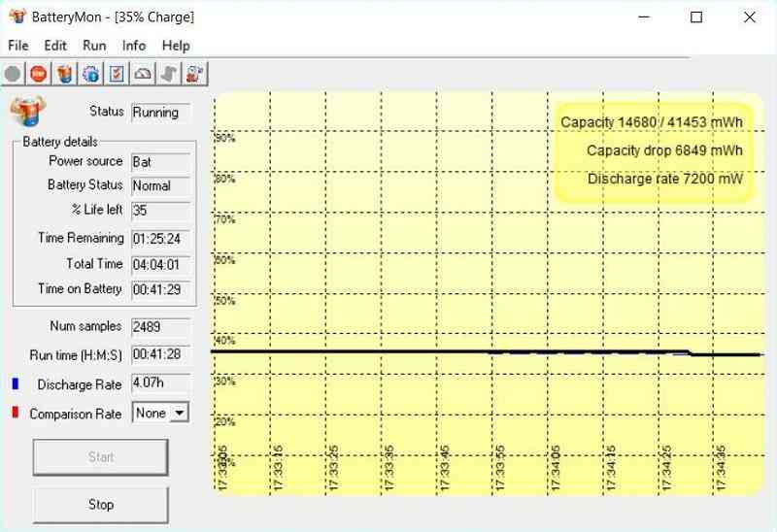Click the Stop button
The height and width of the screenshot is (532, 777).
(101, 505)
